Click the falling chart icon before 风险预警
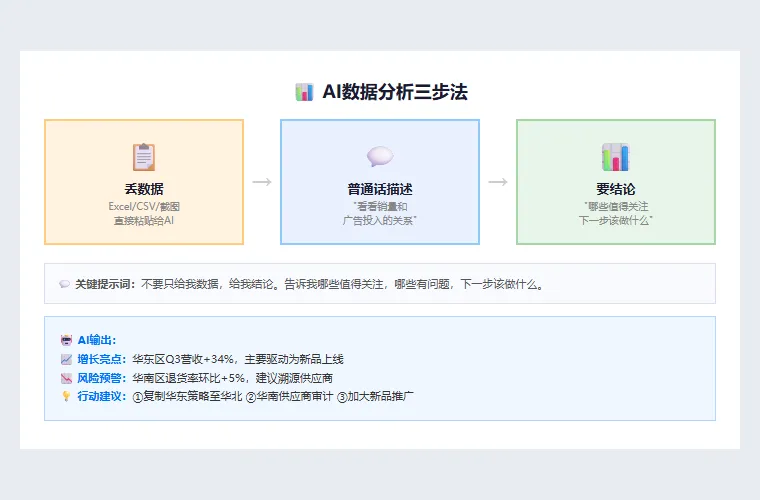Image resolution: width=760 pixels, height=500 pixels. click(66, 378)
